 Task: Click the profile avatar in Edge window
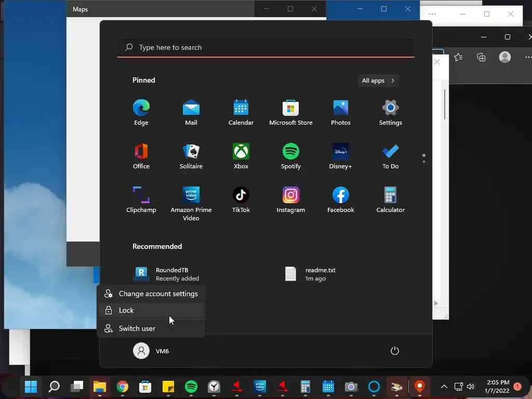(x=505, y=57)
